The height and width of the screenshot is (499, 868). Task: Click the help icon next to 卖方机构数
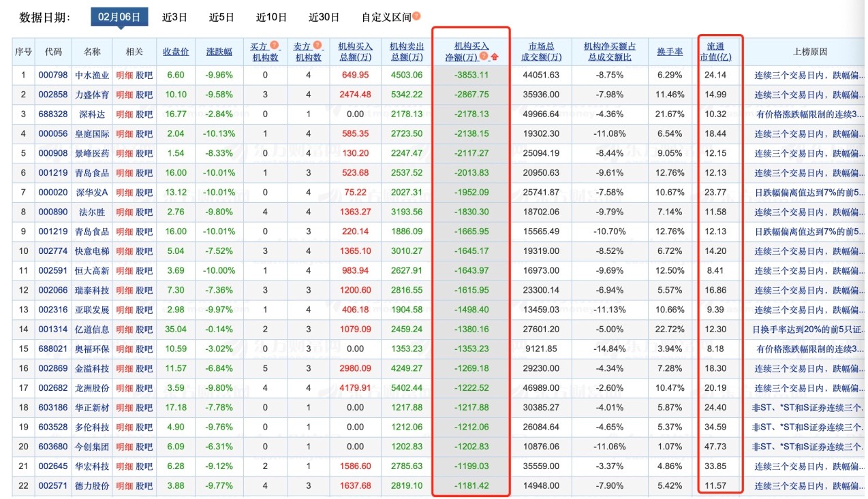pyautogui.click(x=317, y=46)
